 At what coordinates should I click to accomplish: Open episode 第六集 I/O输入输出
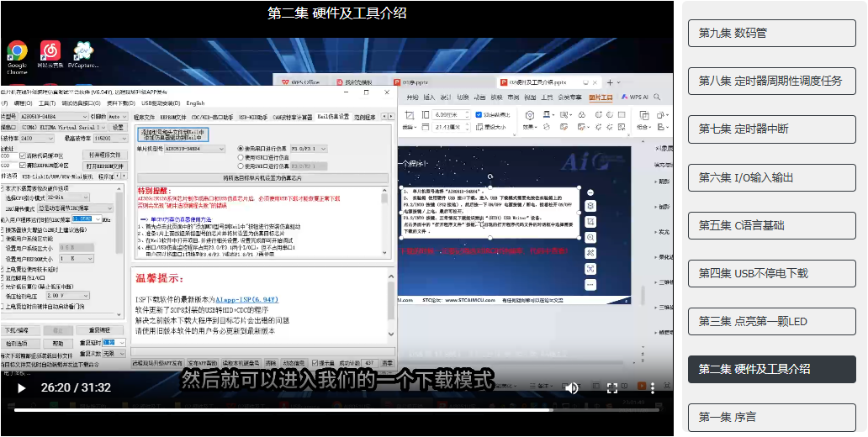click(771, 177)
